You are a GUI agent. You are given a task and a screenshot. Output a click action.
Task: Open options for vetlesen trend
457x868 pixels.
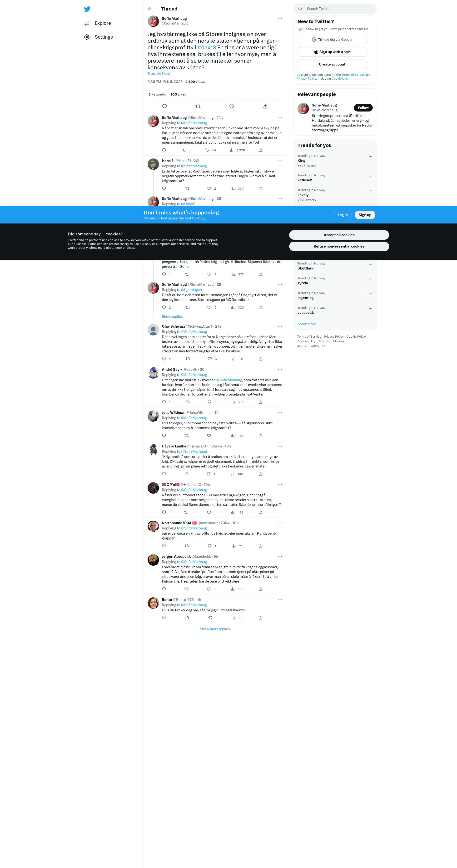(x=370, y=176)
